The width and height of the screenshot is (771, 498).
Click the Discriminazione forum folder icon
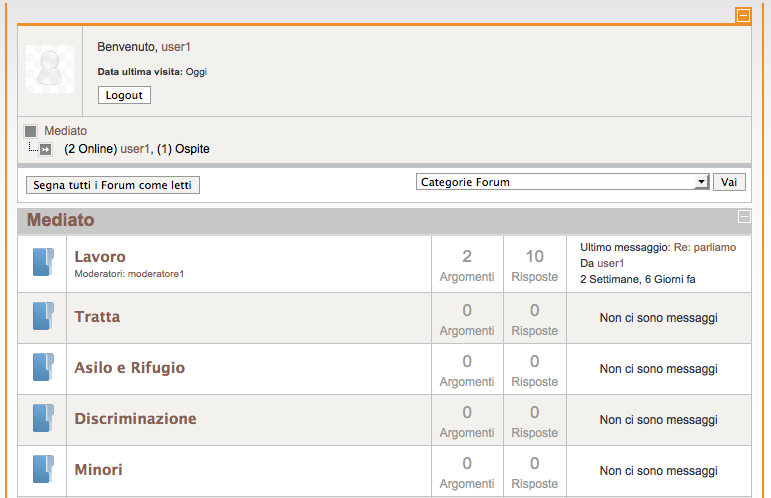[x=42, y=418]
